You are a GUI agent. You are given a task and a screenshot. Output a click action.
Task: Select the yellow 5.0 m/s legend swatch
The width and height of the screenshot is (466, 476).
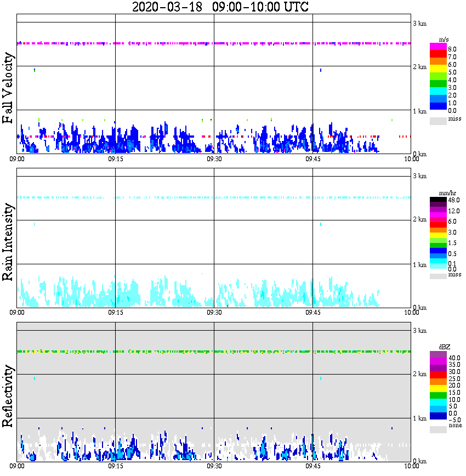(x=438, y=69)
